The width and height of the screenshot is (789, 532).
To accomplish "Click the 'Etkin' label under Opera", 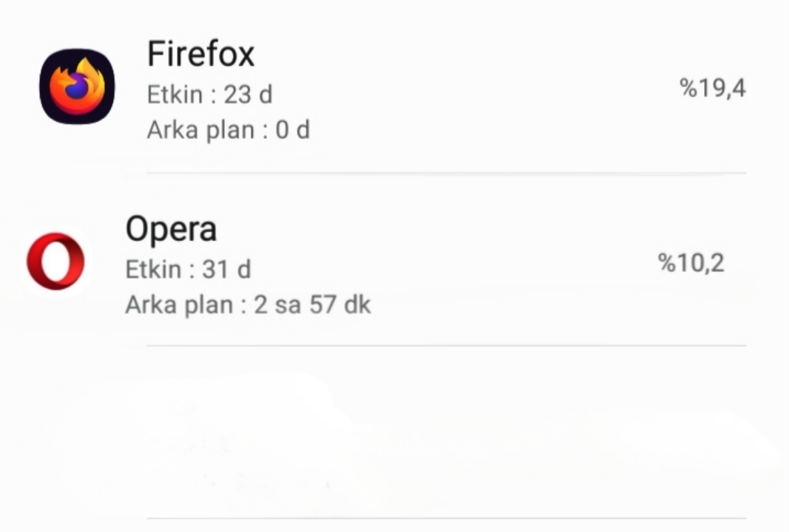I will pyautogui.click(x=153, y=270).
